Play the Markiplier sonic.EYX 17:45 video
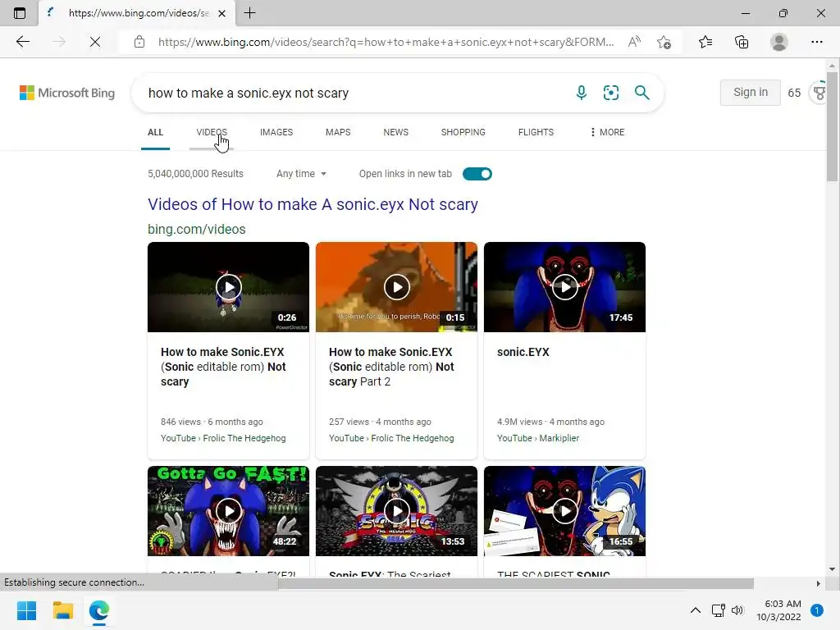This screenshot has width=840, height=630. point(565,287)
